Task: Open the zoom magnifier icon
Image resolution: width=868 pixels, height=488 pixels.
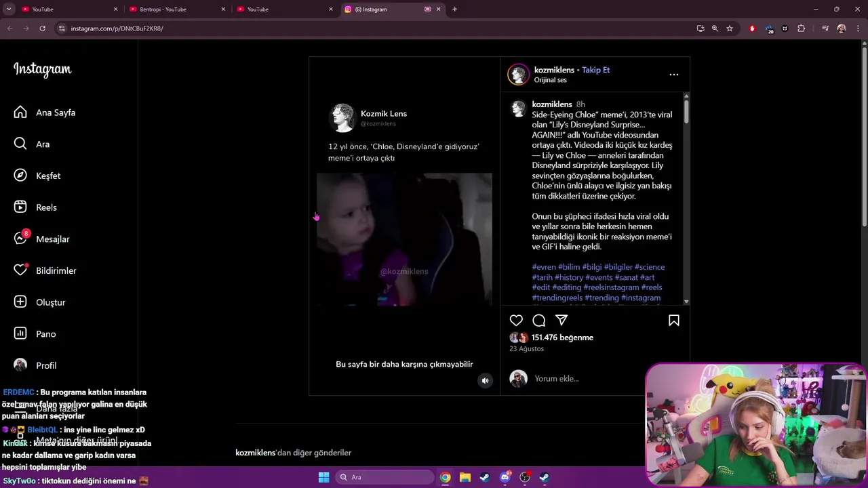Action: click(x=715, y=28)
